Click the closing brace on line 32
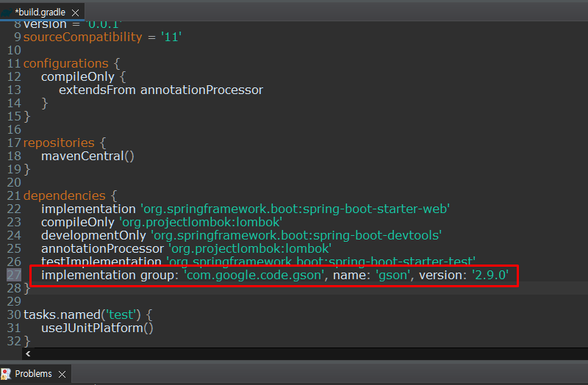Screen dimensions: 588x385 point(26,342)
